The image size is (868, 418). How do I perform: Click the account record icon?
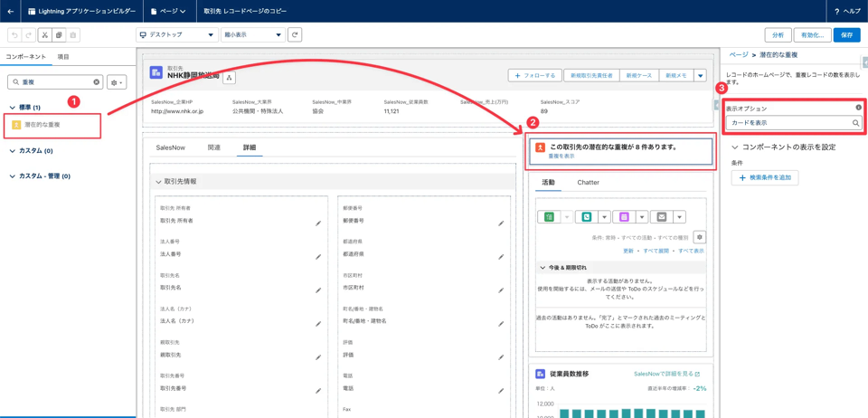click(x=156, y=73)
